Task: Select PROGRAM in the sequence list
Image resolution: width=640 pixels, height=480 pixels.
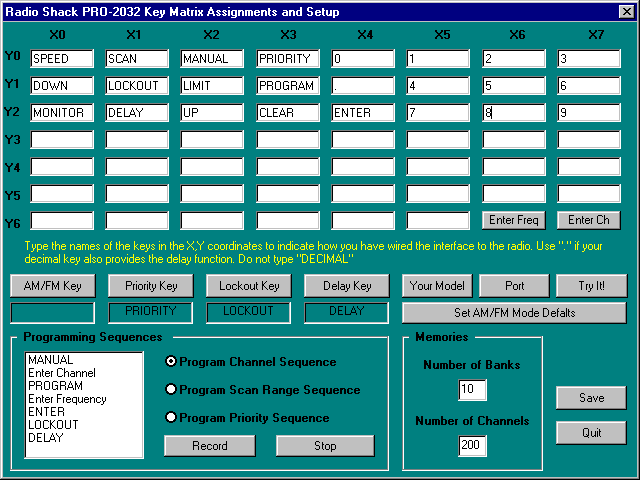Action: 56,385
